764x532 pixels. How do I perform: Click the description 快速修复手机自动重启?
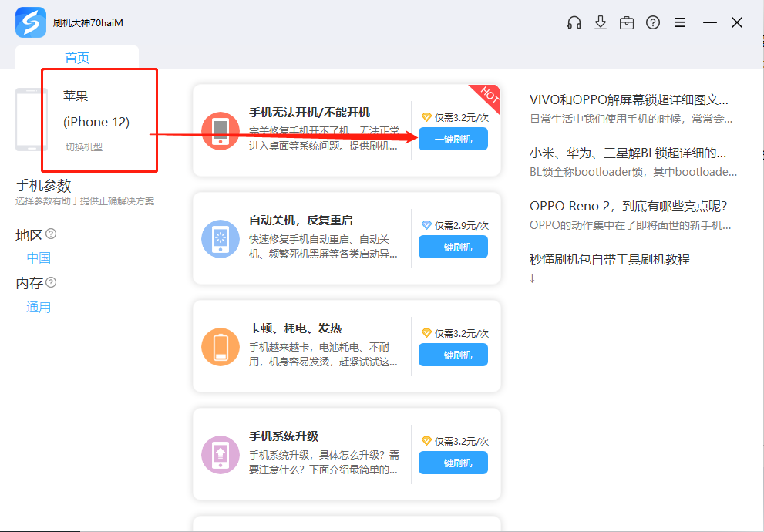click(x=324, y=247)
